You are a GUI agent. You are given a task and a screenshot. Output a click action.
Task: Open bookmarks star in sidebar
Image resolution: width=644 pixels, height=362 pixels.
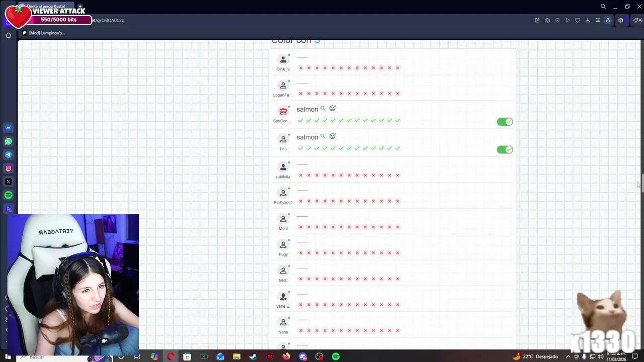pos(9,35)
